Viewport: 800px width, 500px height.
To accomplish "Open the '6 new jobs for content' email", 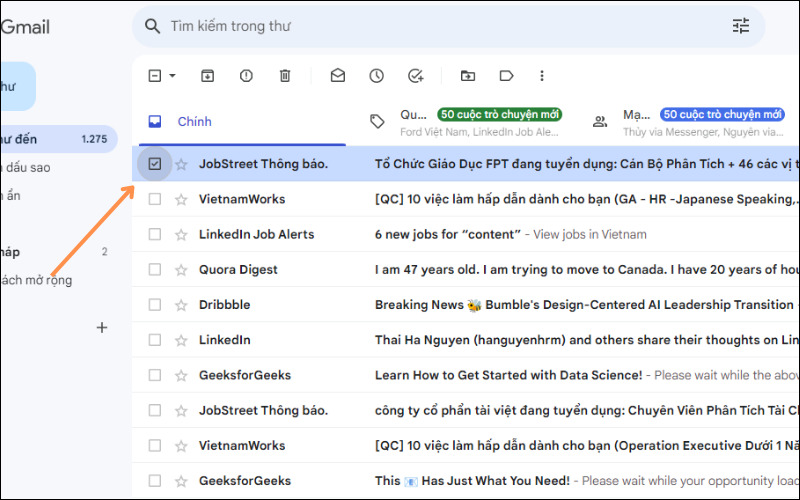I will click(x=447, y=235).
